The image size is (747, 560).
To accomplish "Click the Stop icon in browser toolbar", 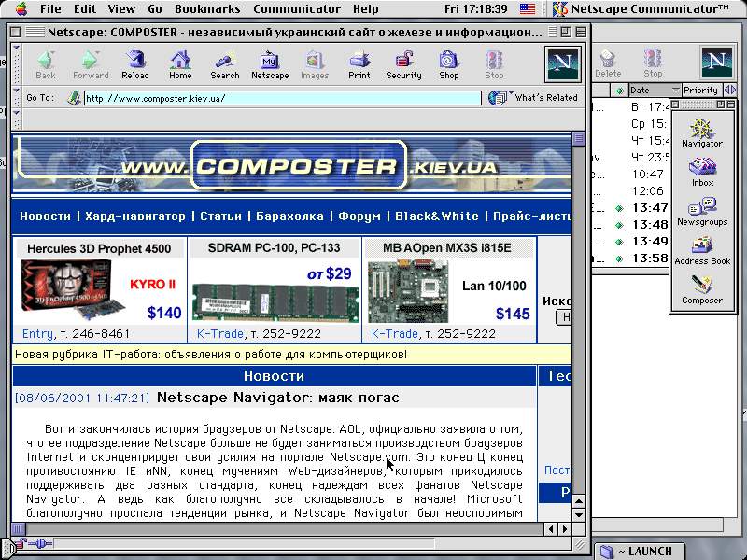I will [494, 64].
